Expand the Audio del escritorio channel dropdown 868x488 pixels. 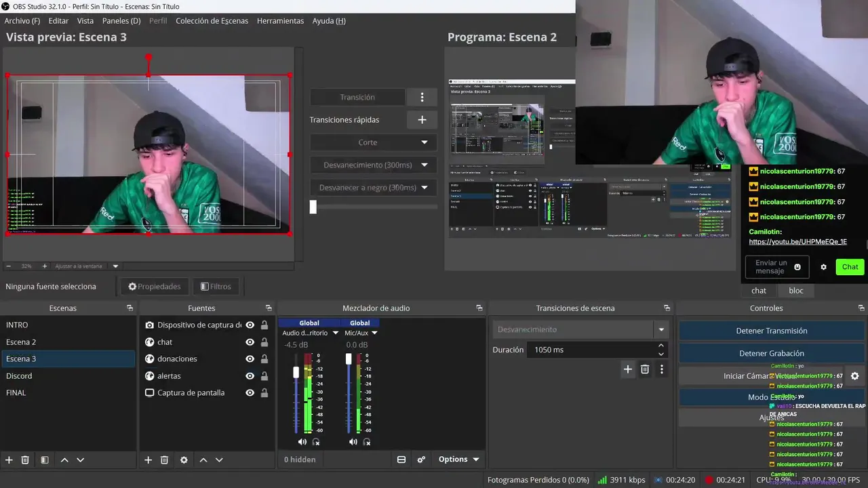tap(335, 333)
